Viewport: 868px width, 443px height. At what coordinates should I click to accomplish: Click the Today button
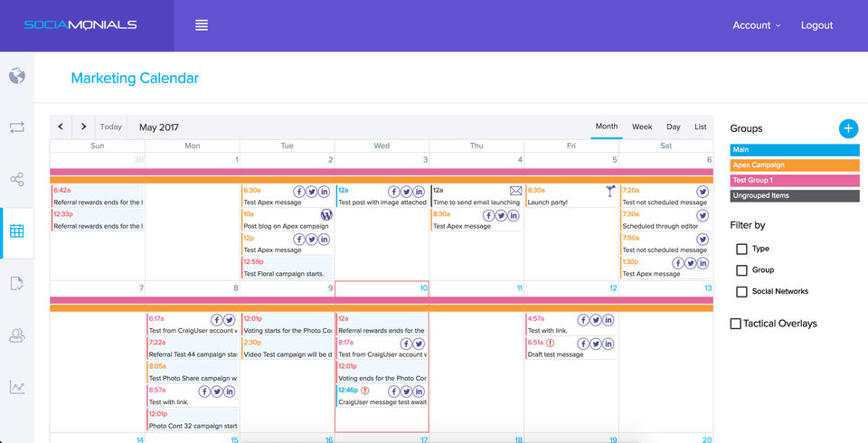(x=110, y=127)
